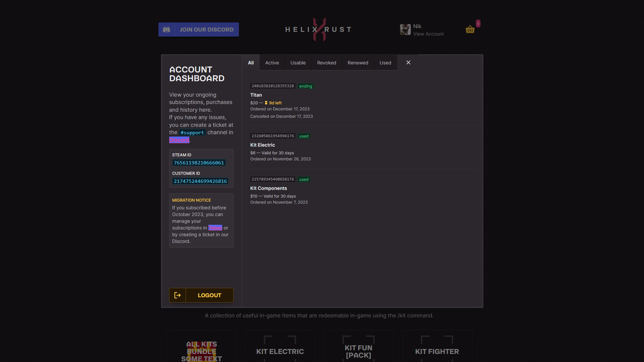
Task: Open the shopping cart with 1 item
Action: pyautogui.click(x=470, y=30)
